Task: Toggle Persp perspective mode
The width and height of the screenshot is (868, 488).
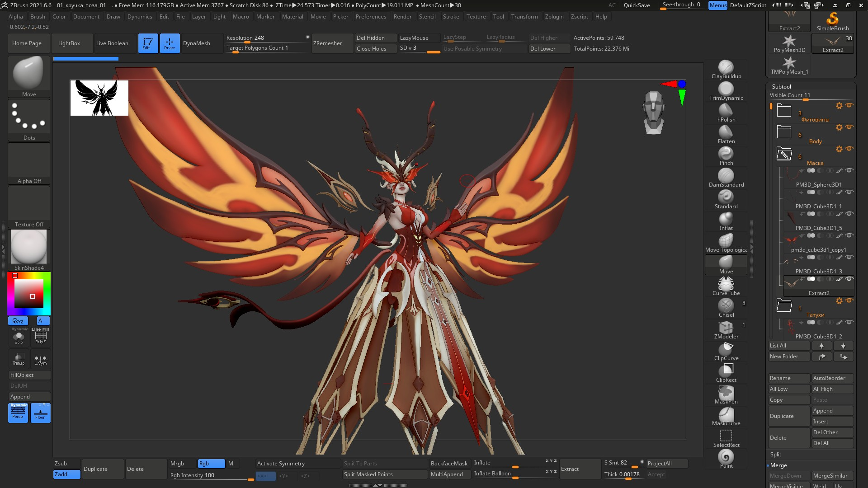Action: [x=18, y=413]
